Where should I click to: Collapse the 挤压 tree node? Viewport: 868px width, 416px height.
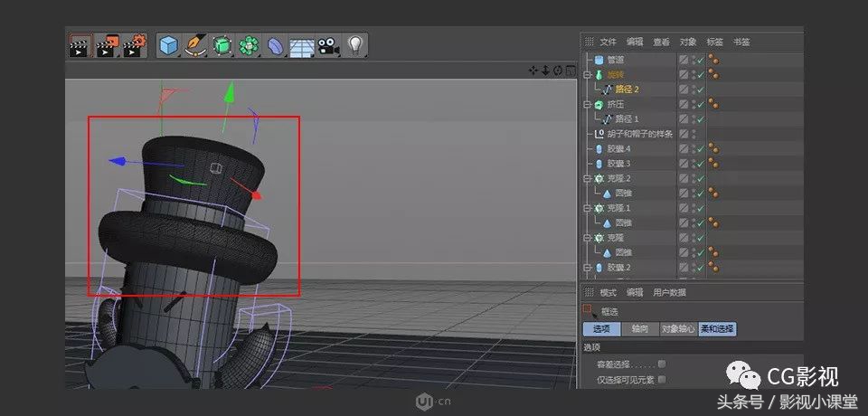[x=588, y=104]
